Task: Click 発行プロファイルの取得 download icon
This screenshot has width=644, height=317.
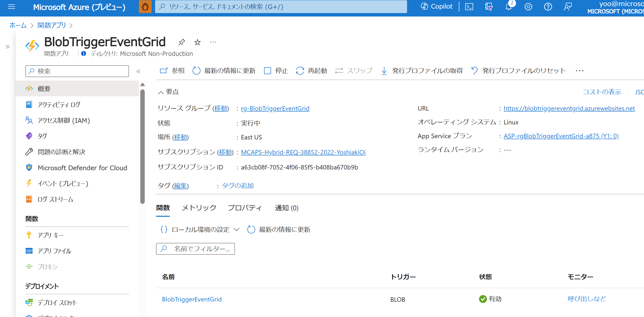Action: 384,71
